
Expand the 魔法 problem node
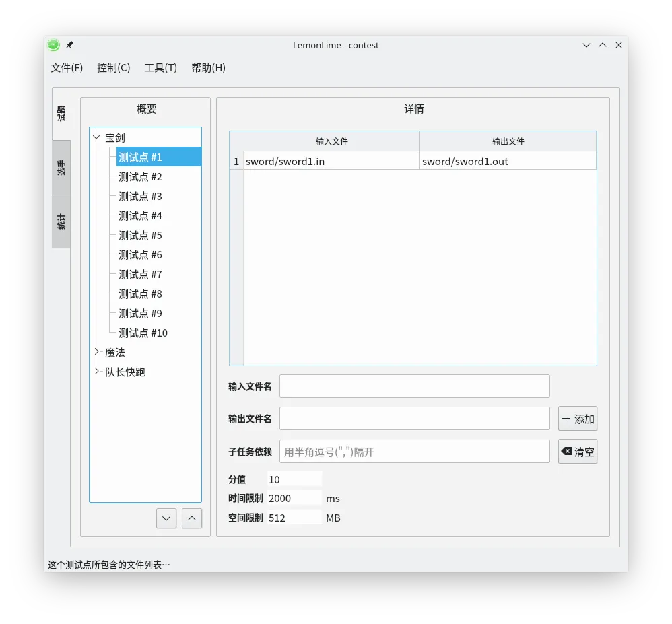[97, 352]
